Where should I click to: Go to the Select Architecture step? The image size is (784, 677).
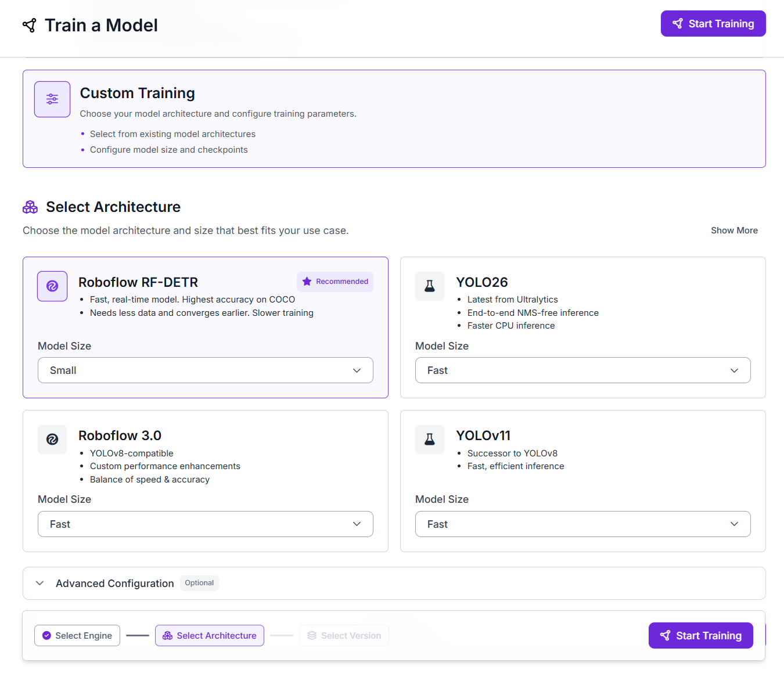(210, 636)
